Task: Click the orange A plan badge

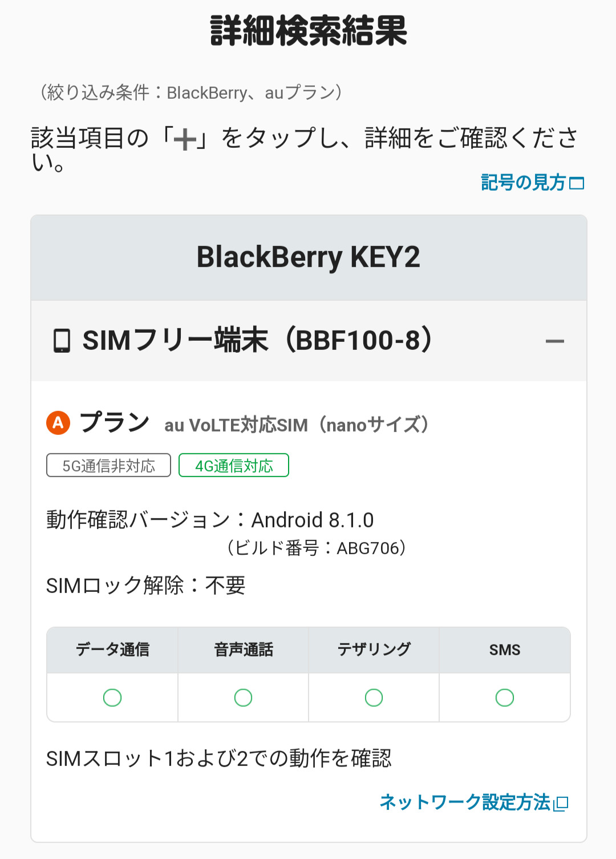Action: 58,423
